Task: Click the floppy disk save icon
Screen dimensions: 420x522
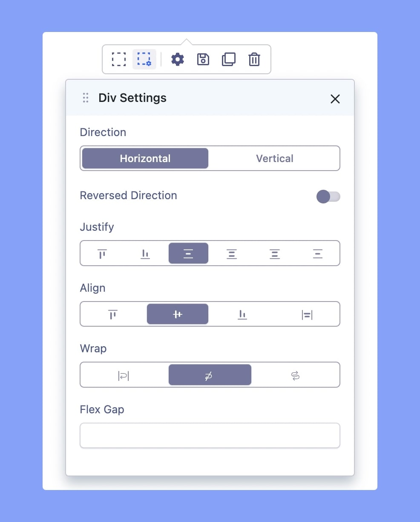Action: click(203, 59)
